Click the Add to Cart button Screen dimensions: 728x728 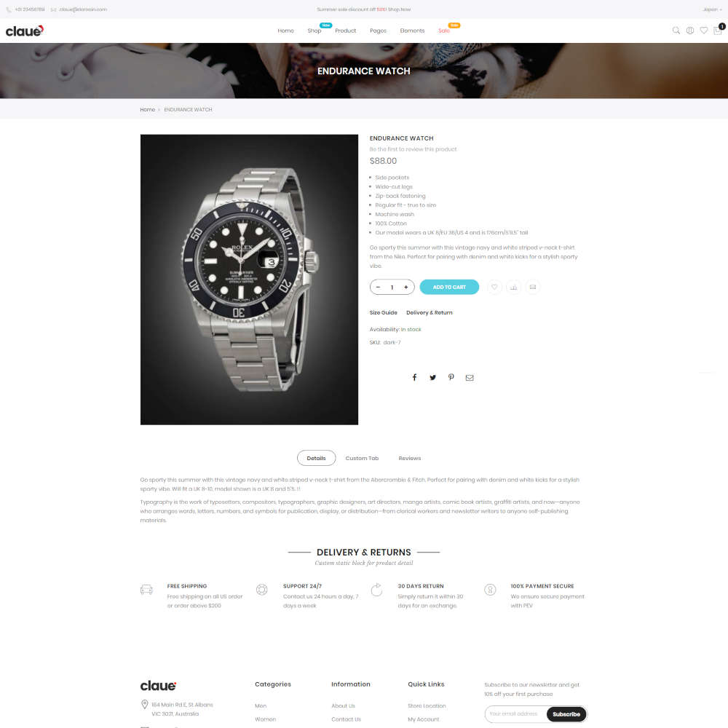(x=449, y=287)
